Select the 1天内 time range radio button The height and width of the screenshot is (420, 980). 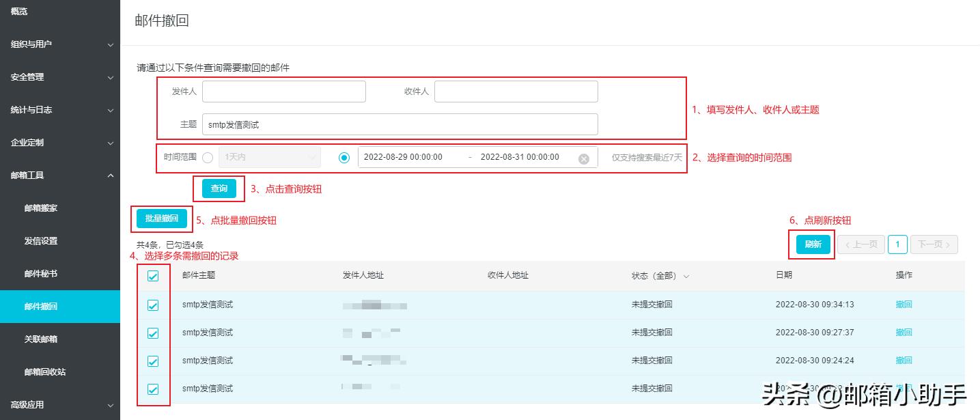(x=208, y=158)
